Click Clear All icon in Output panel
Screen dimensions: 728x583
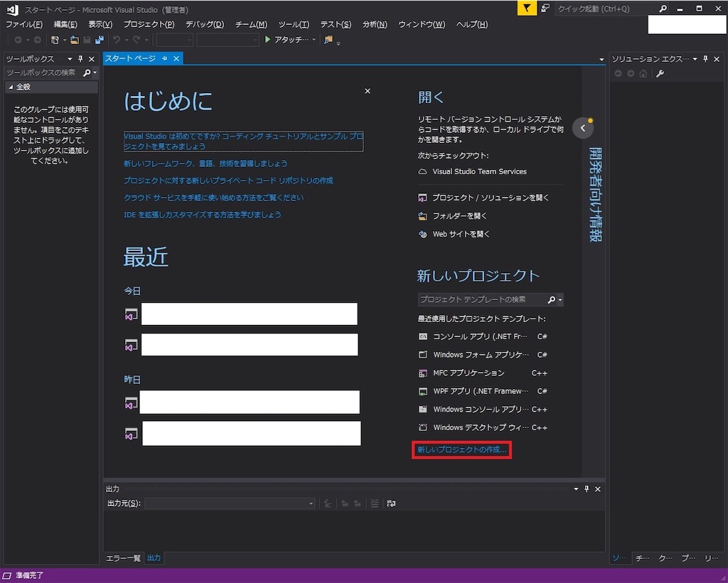tap(374, 503)
